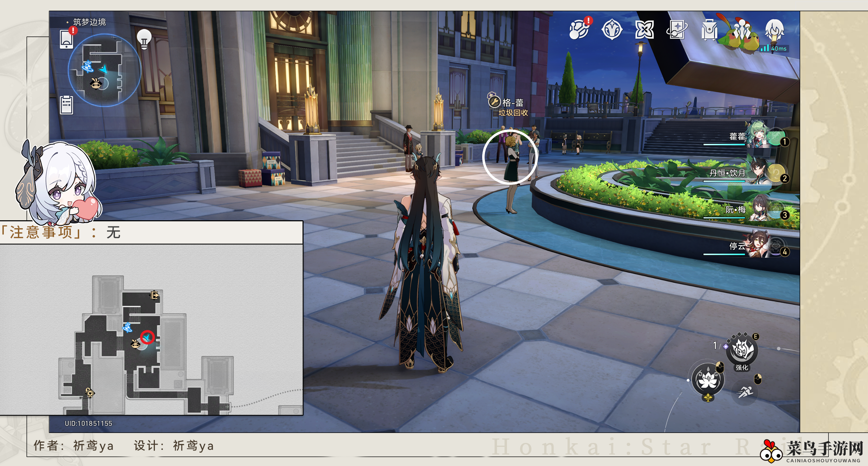This screenshot has height=466, width=868.
Task: Open the compass navigation icon
Action: click(x=612, y=30)
